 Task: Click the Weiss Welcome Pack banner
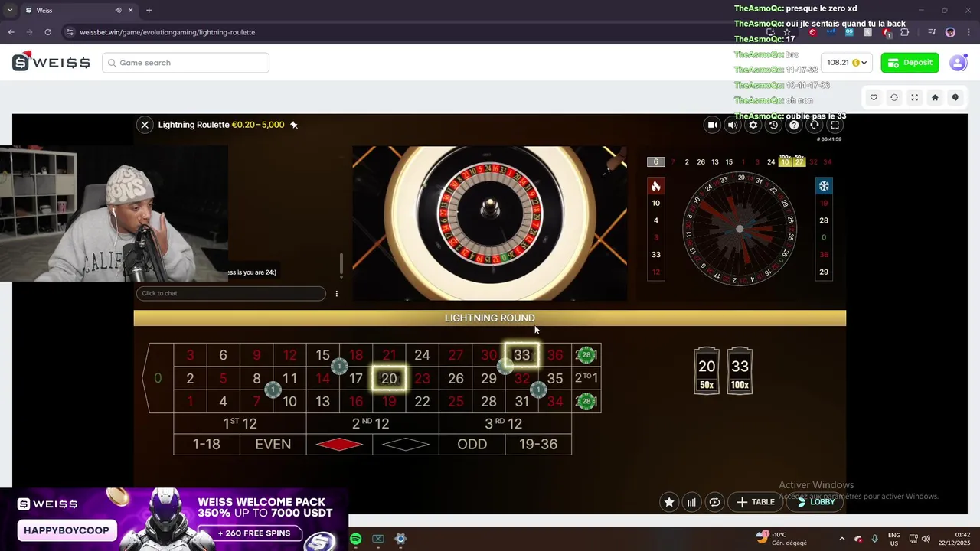pos(175,520)
